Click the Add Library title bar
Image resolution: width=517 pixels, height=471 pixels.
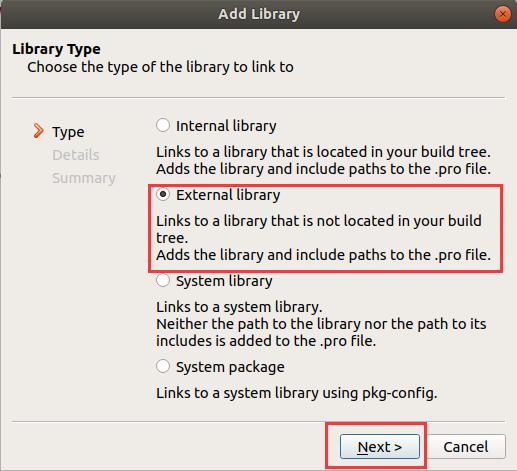tap(259, 14)
